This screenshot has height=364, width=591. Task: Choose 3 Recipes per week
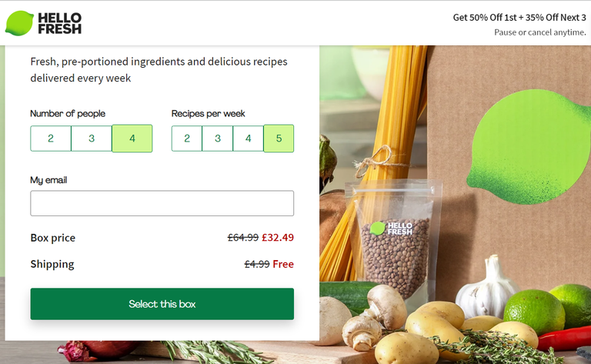coord(218,139)
